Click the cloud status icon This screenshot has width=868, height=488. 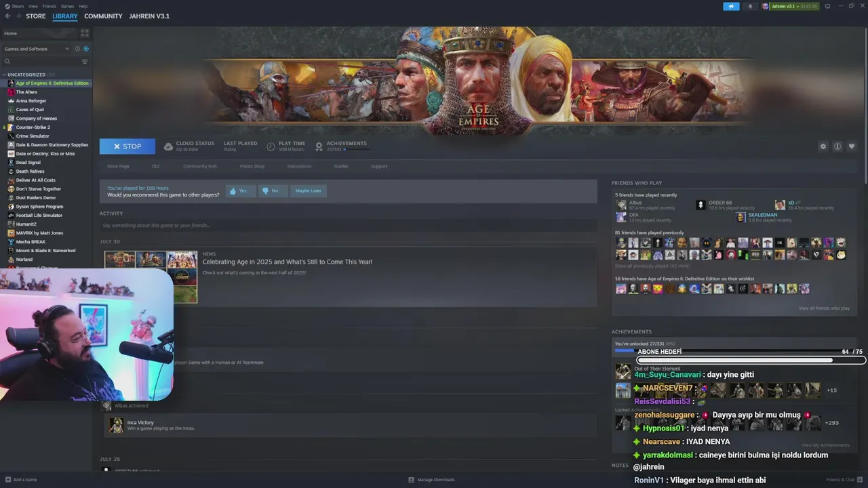[168, 146]
